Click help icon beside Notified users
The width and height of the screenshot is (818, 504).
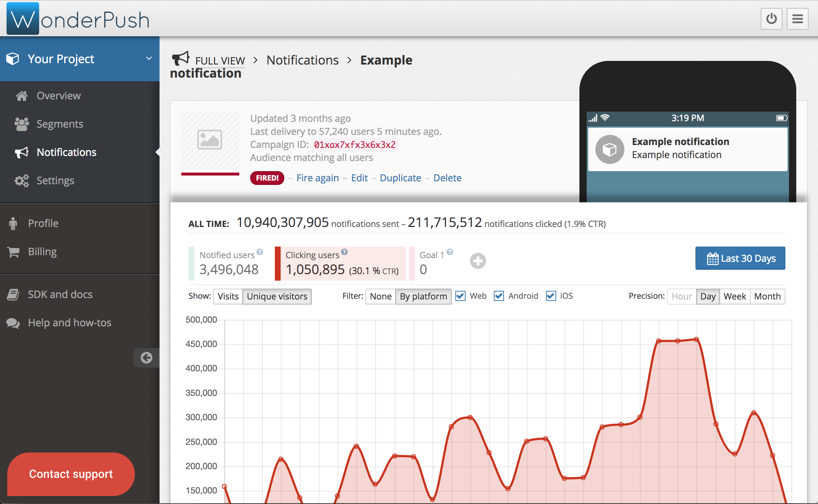[x=260, y=252]
